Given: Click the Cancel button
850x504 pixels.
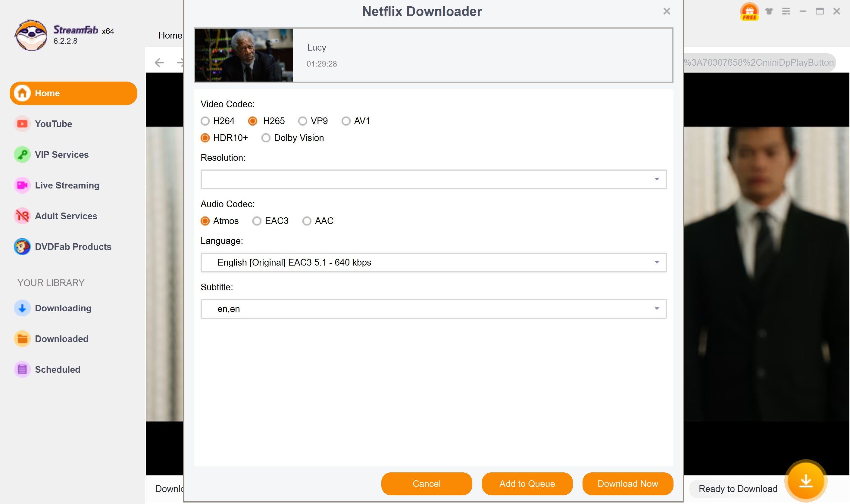Looking at the screenshot, I should coord(427,484).
